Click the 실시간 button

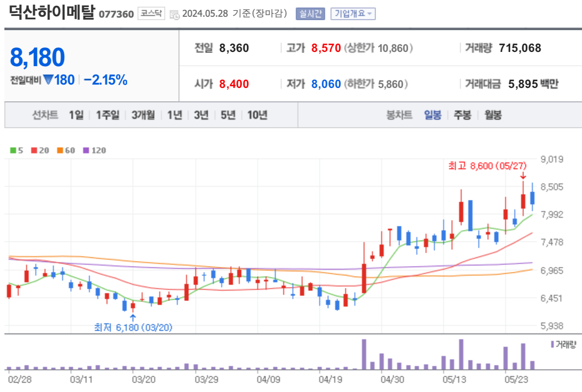pos(310,14)
